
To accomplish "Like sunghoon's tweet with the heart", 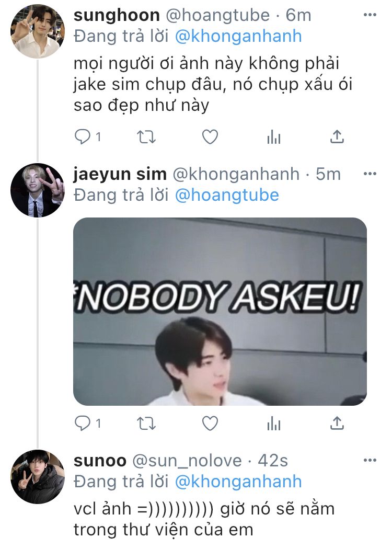I will click(210, 137).
